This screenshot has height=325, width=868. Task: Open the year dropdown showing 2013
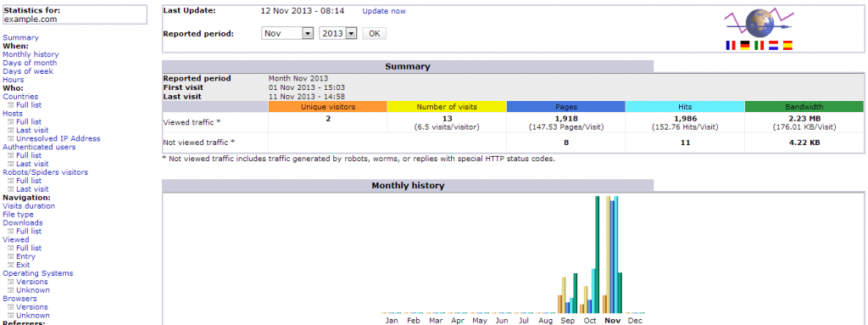click(337, 33)
